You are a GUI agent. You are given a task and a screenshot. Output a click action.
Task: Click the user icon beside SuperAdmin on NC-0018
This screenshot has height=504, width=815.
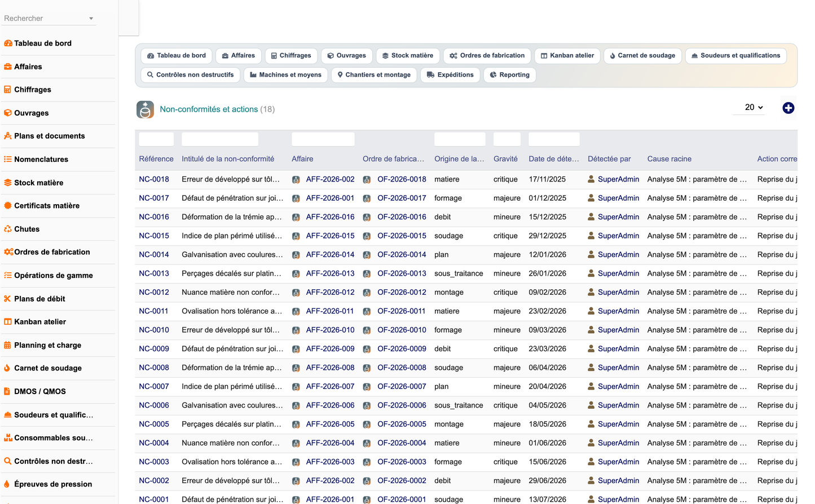click(591, 179)
